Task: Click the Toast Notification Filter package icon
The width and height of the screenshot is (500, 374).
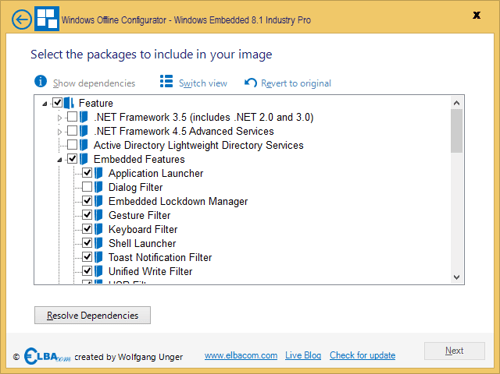Action: tap(98, 257)
